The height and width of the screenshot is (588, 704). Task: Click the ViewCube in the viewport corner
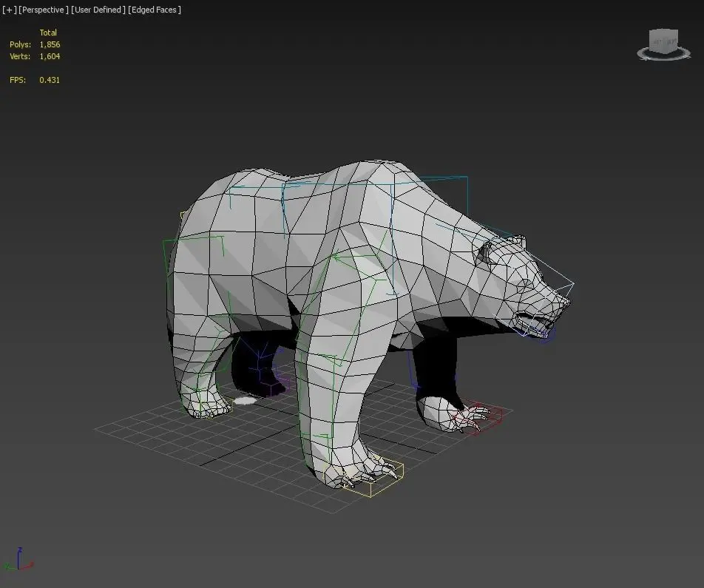coord(663,41)
